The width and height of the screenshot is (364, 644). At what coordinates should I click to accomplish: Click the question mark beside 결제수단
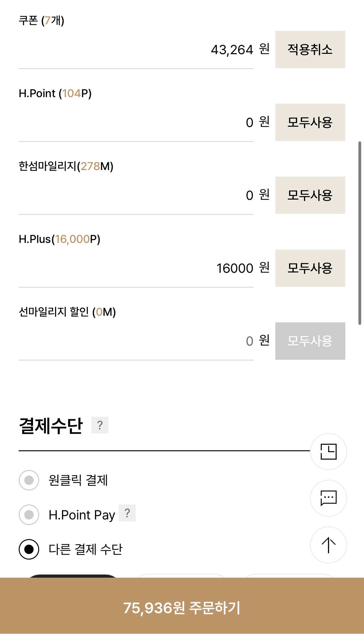pos(100,425)
